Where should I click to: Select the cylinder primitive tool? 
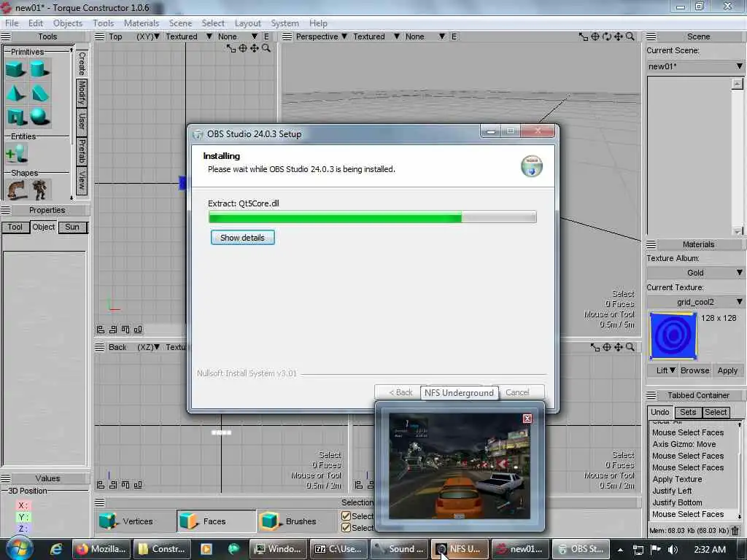coord(39,69)
